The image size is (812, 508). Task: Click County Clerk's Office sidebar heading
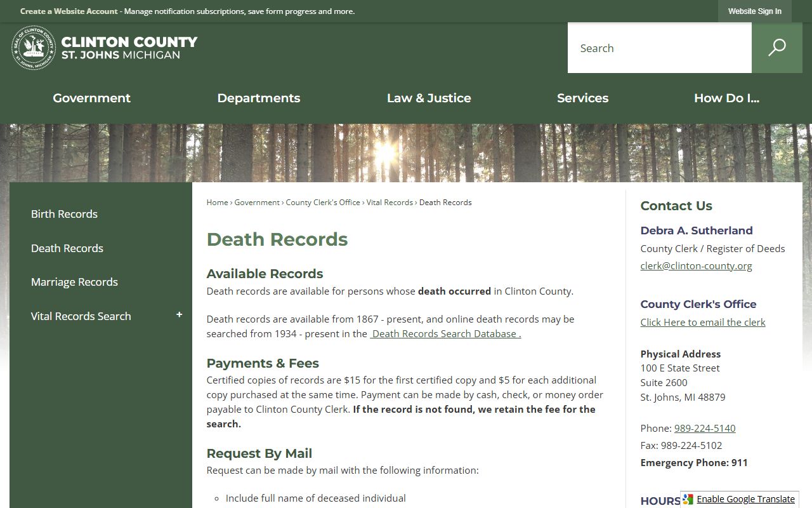(698, 304)
